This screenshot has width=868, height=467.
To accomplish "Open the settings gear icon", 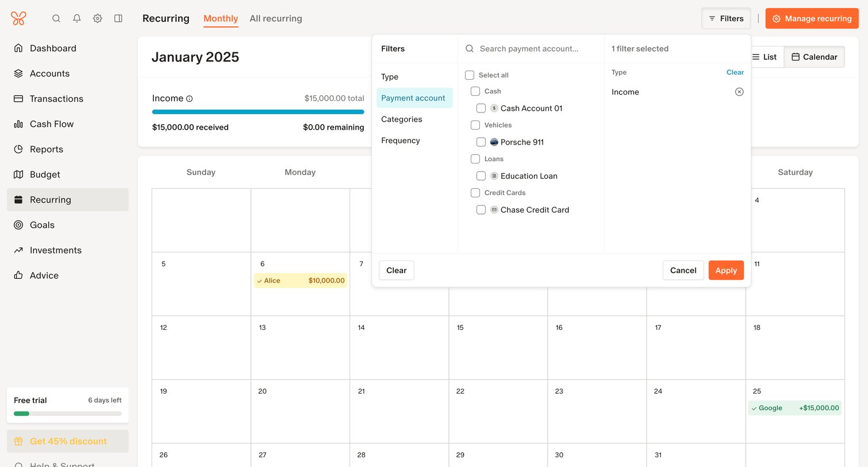I will (98, 18).
